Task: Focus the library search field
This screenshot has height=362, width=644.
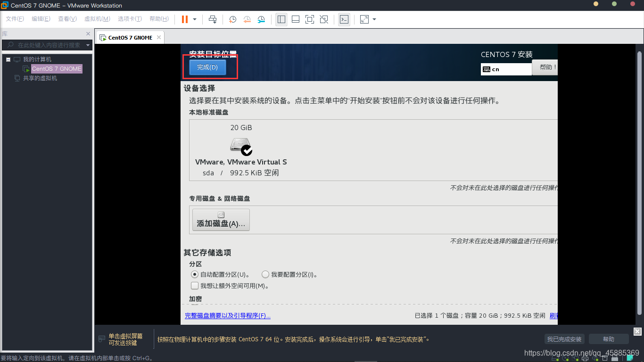Action: click(46, 45)
